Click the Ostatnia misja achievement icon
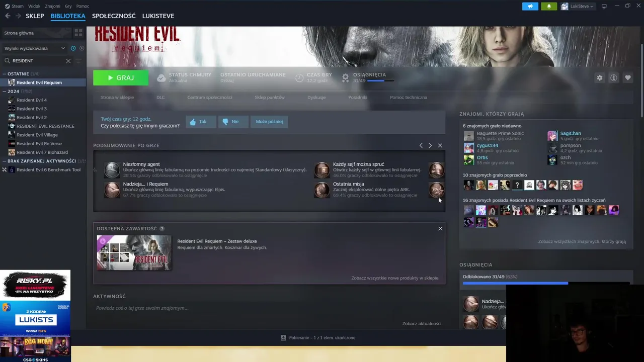This screenshot has width=644, height=362. [321, 190]
